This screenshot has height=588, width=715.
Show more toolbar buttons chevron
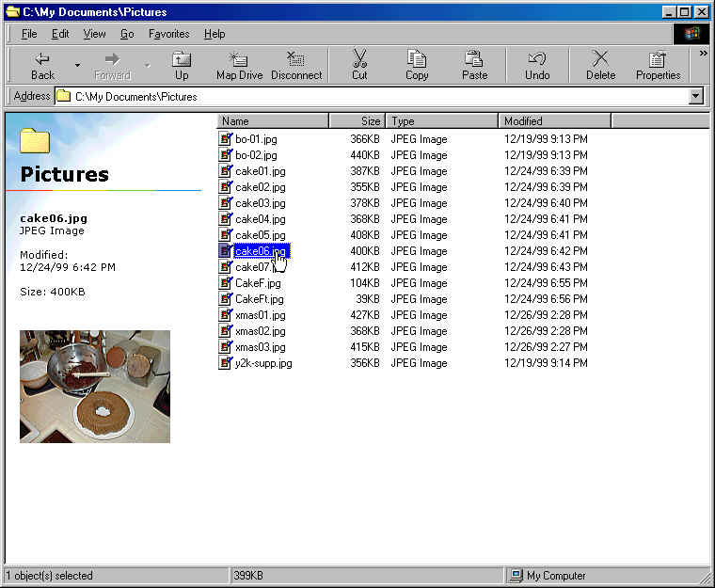703,54
